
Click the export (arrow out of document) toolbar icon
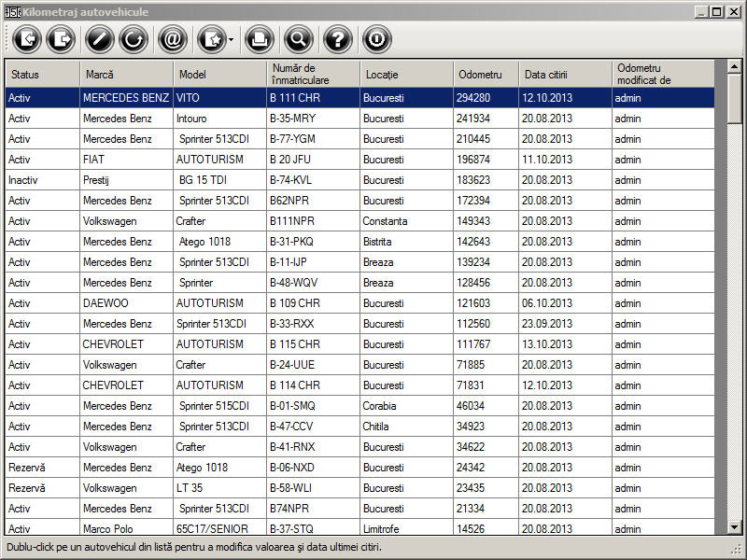coord(61,39)
